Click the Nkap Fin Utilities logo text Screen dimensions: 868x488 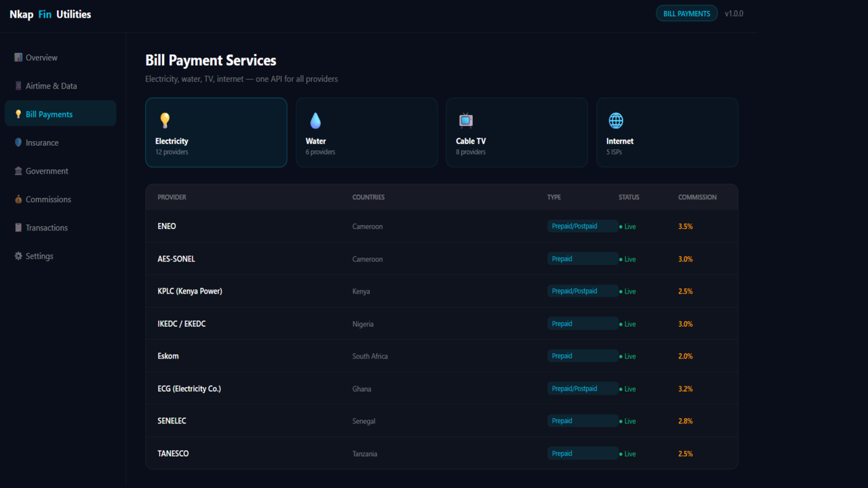[50, 14]
